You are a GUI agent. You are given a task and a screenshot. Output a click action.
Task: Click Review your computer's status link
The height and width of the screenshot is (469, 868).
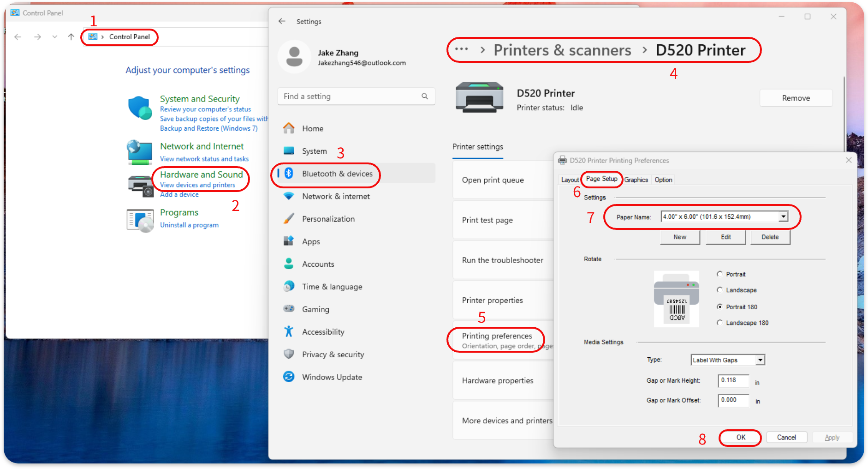point(205,109)
